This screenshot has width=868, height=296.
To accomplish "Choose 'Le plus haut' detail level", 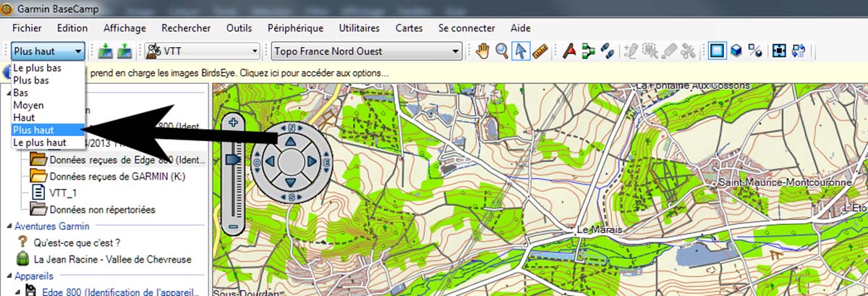I will [x=48, y=143].
